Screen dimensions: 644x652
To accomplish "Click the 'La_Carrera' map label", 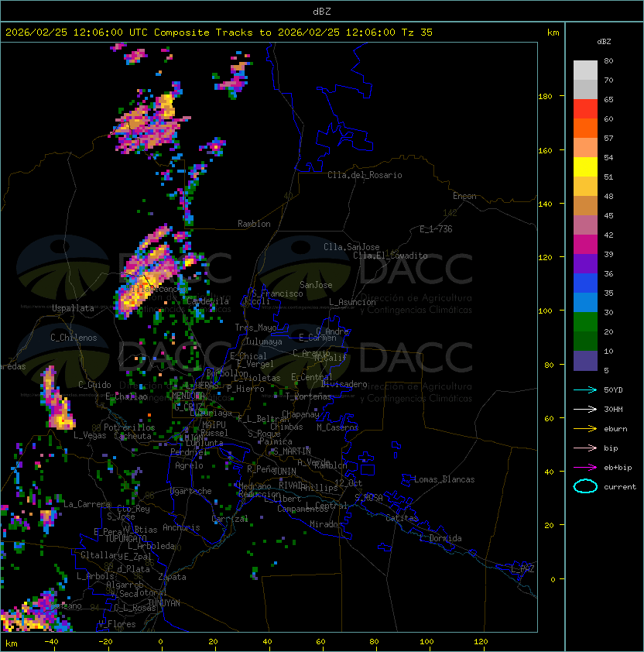I will coord(87,504).
